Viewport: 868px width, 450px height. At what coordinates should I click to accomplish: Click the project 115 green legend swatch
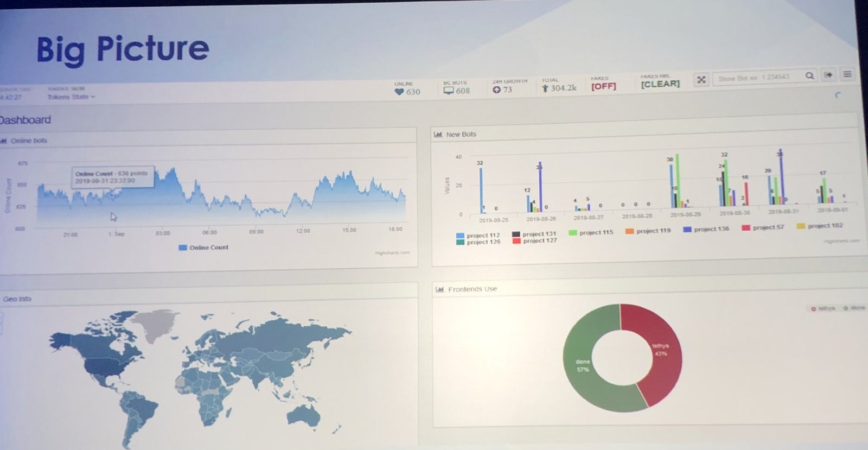pyautogui.click(x=572, y=232)
